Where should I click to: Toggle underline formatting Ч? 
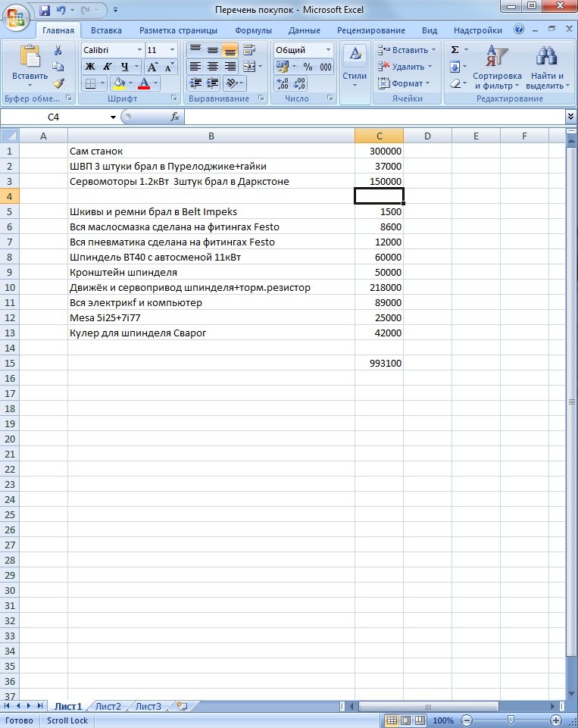point(124,67)
